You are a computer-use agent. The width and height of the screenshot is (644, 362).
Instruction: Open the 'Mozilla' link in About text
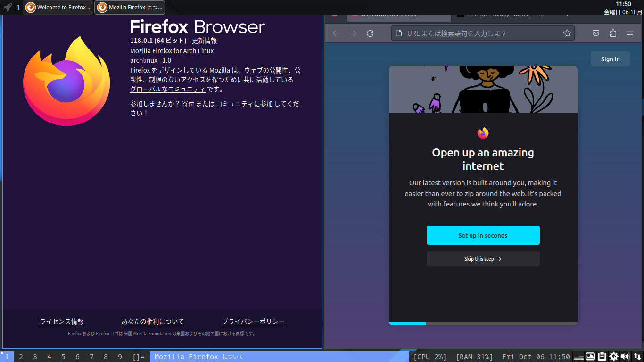click(220, 70)
